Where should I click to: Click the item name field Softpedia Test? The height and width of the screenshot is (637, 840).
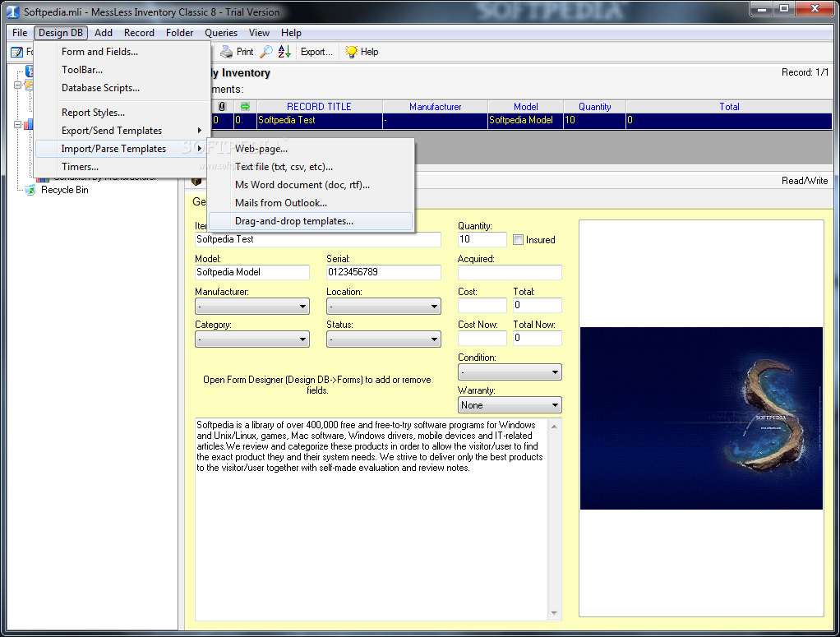[318, 239]
